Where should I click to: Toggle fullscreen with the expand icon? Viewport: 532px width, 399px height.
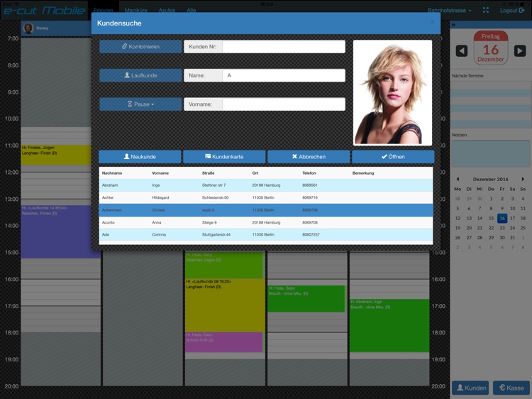pyautogui.click(x=486, y=10)
